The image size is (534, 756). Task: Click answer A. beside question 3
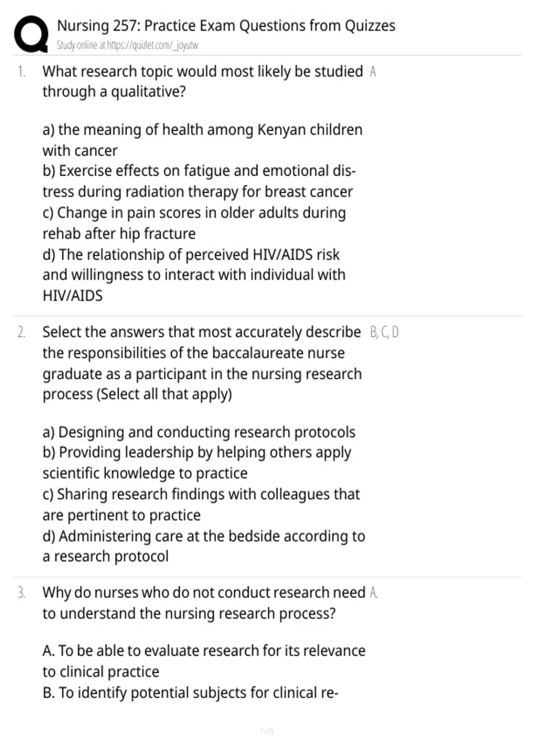374,593
